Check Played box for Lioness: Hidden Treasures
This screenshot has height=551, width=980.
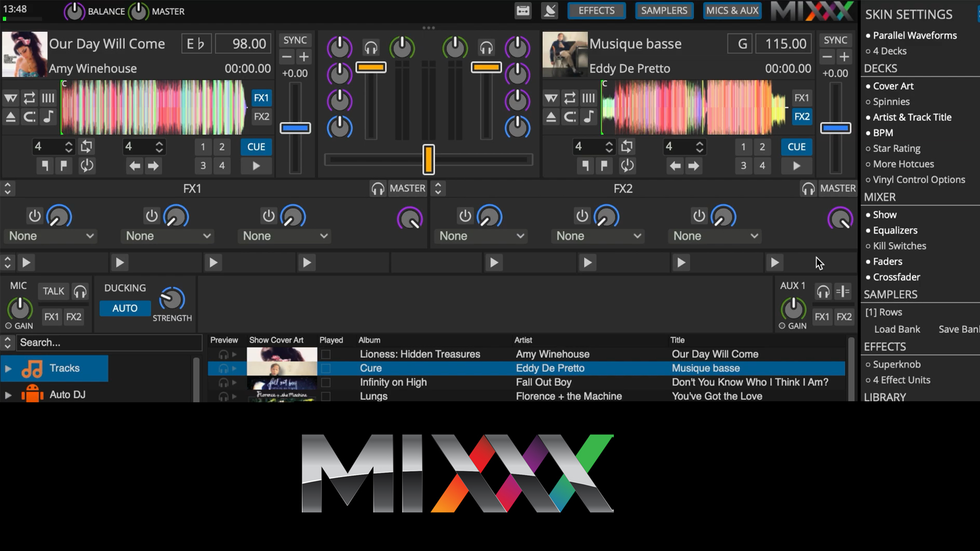[x=326, y=354]
